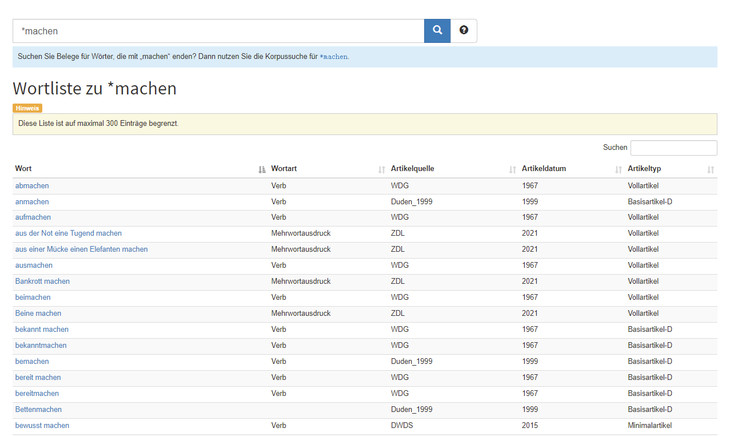This screenshot has height=436, width=730.
Task: Go to the bekanntmachen entry
Action: pyautogui.click(x=41, y=346)
